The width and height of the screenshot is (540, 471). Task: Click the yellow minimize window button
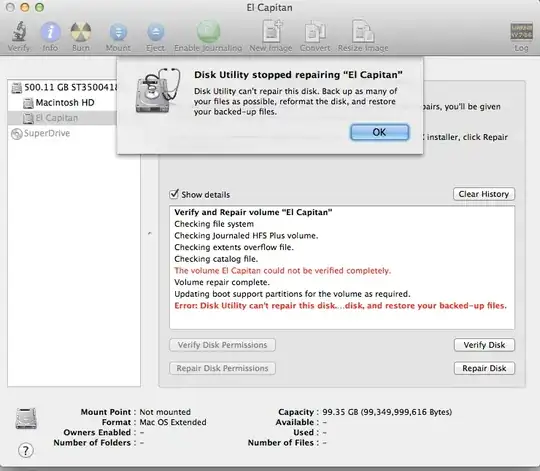point(25,7)
